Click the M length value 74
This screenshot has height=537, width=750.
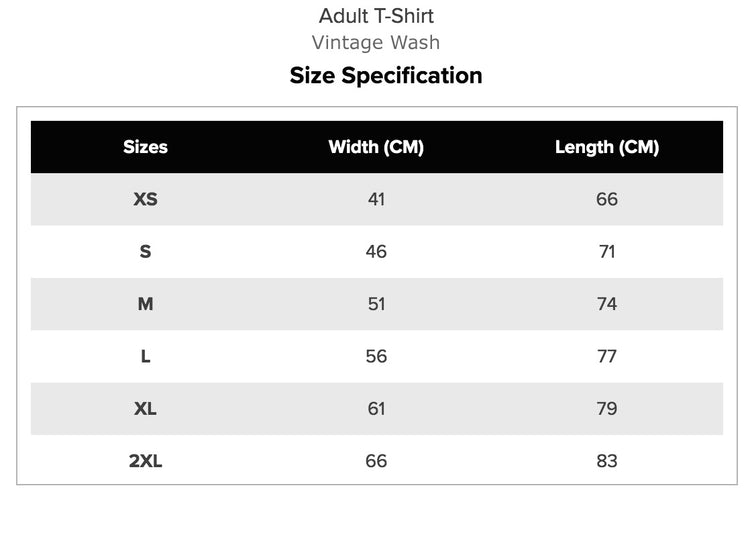pos(607,304)
